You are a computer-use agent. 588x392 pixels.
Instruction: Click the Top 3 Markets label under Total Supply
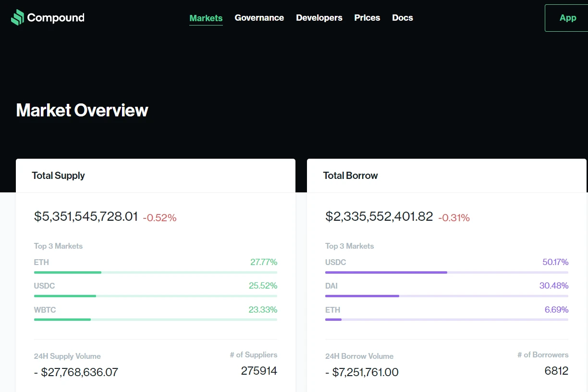[x=58, y=246]
